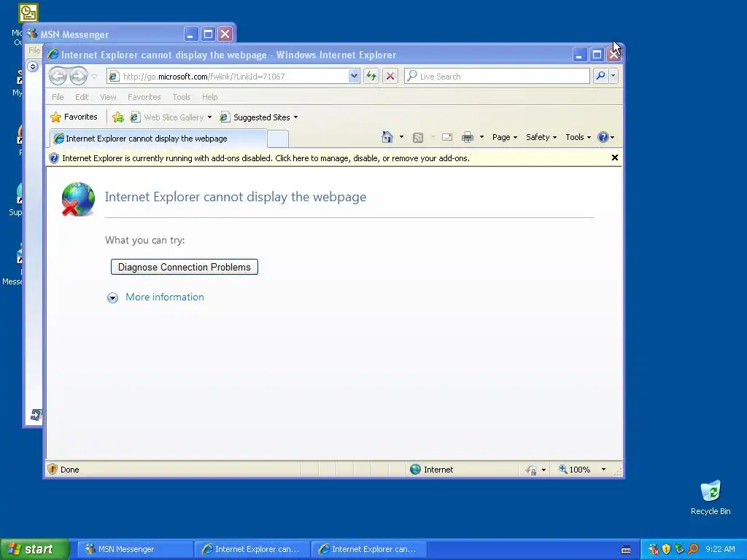Open the Recycle Bin desktop icon
Image resolution: width=747 pixels, height=560 pixels.
(711, 497)
